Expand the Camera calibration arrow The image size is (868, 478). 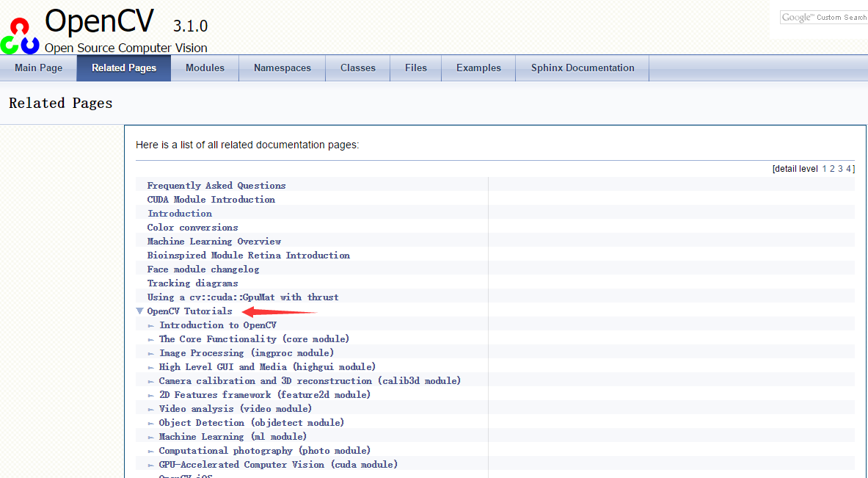(x=151, y=382)
